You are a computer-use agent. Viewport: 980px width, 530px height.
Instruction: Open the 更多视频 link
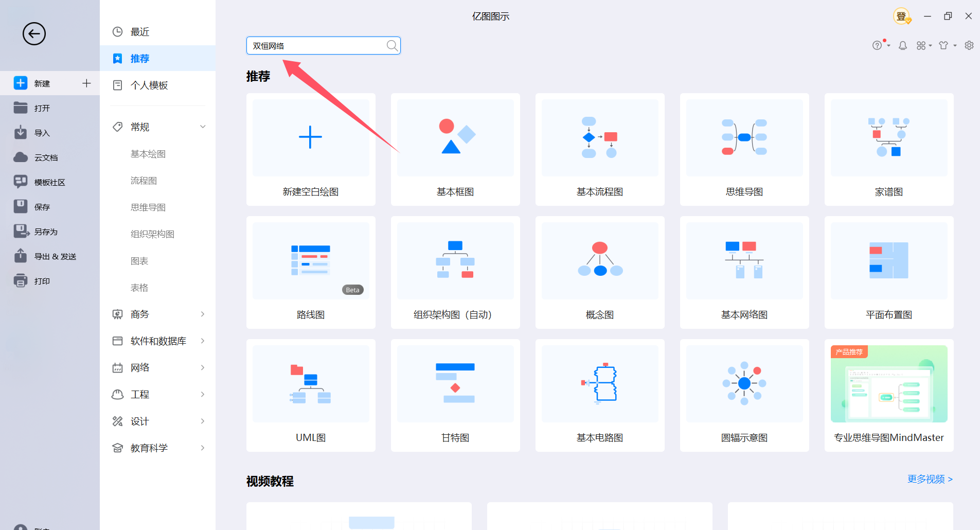click(930, 479)
